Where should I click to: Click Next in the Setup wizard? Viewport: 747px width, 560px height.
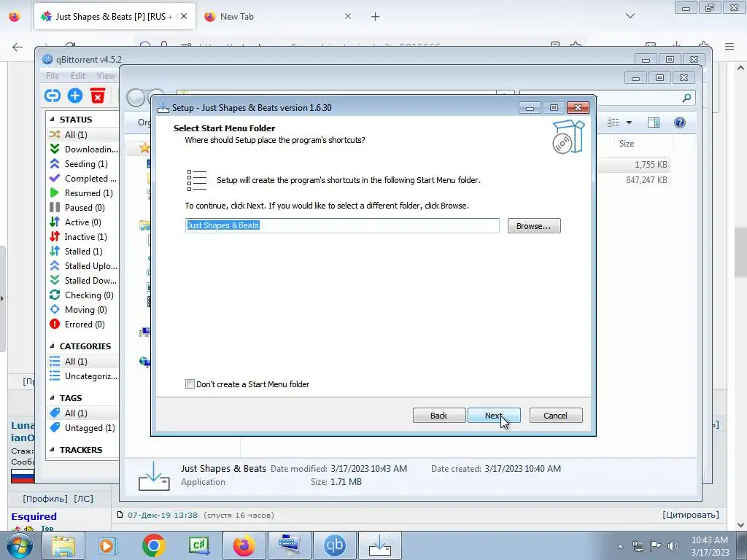coord(494,415)
